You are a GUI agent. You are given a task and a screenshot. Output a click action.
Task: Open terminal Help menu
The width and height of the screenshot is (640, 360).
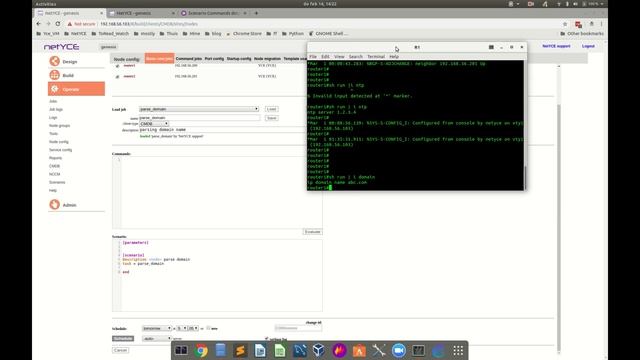pos(394,57)
